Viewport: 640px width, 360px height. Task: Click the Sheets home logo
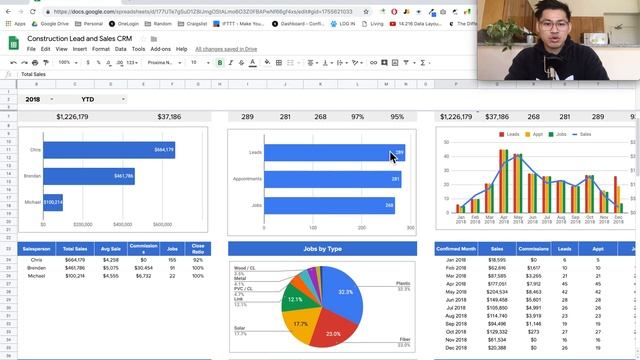tap(13, 43)
